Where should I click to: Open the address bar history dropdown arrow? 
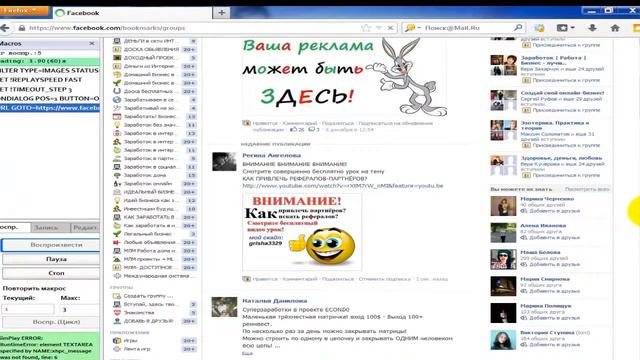tap(379, 28)
